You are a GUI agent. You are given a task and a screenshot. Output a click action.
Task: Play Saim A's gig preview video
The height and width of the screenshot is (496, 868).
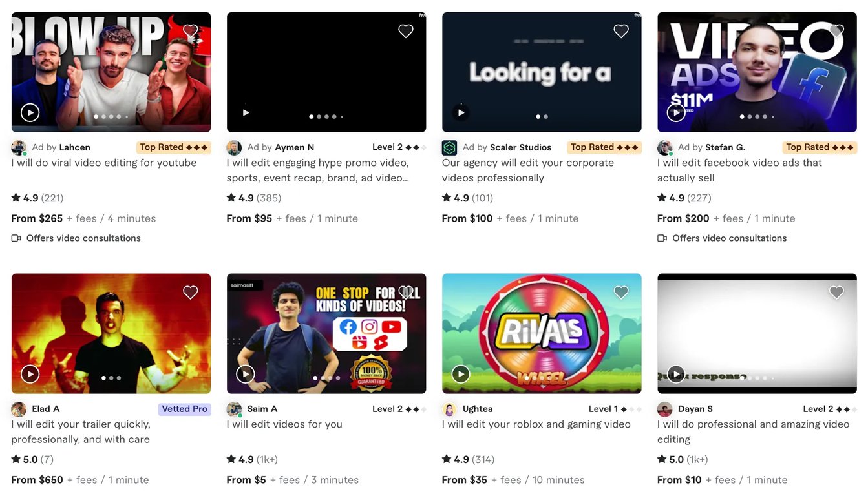[x=246, y=374]
